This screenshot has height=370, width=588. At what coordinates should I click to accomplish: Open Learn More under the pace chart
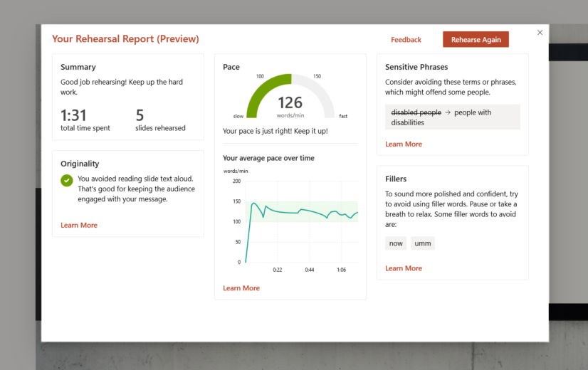click(x=241, y=288)
